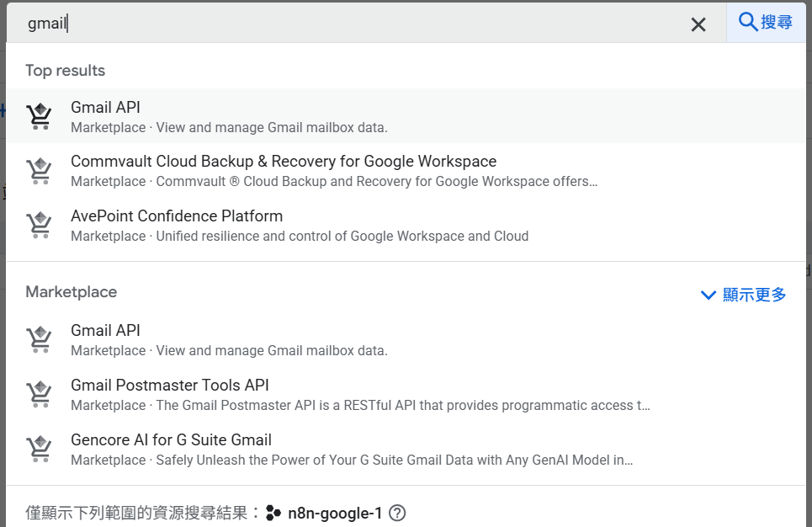The height and width of the screenshot is (527, 812).
Task: Click the n8n-google-1 project hexagon icon
Action: (x=273, y=513)
